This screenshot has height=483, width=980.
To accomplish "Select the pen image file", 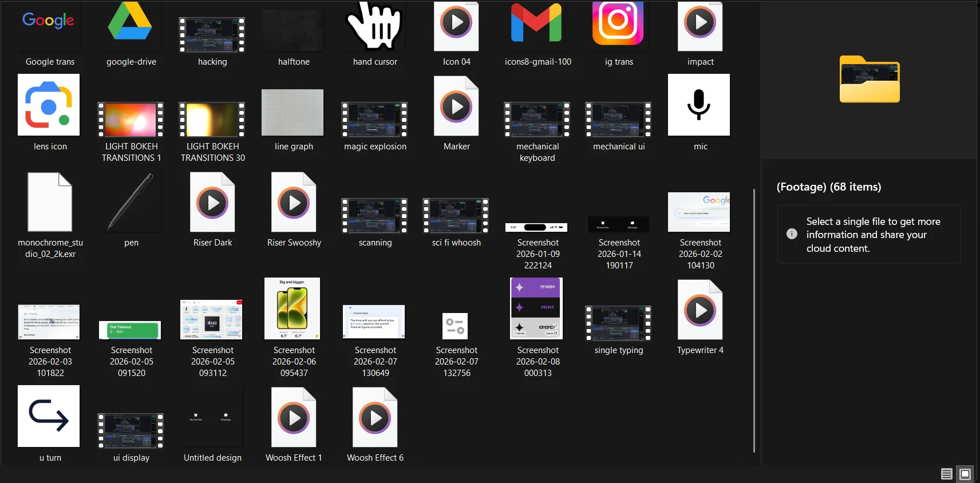I will pyautogui.click(x=131, y=203).
